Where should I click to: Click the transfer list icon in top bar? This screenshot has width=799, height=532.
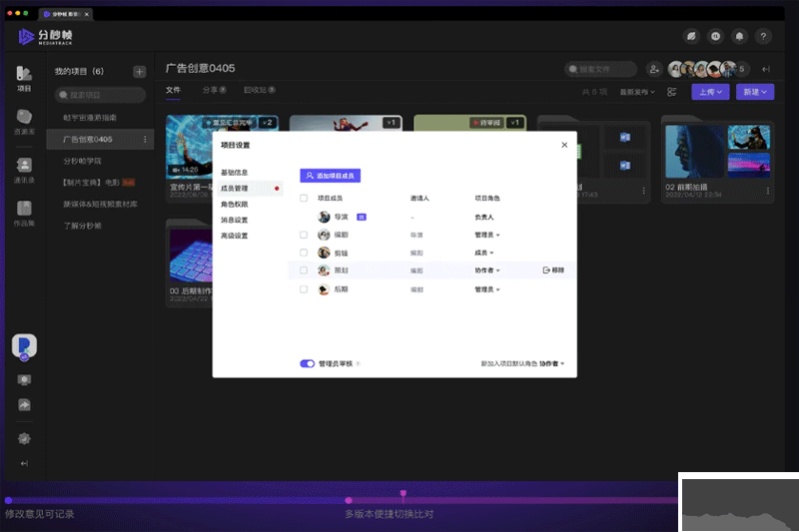point(715,36)
